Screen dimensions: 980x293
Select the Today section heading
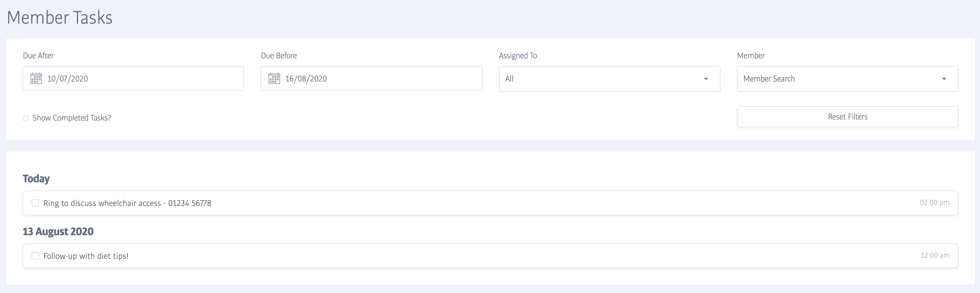[36, 178]
